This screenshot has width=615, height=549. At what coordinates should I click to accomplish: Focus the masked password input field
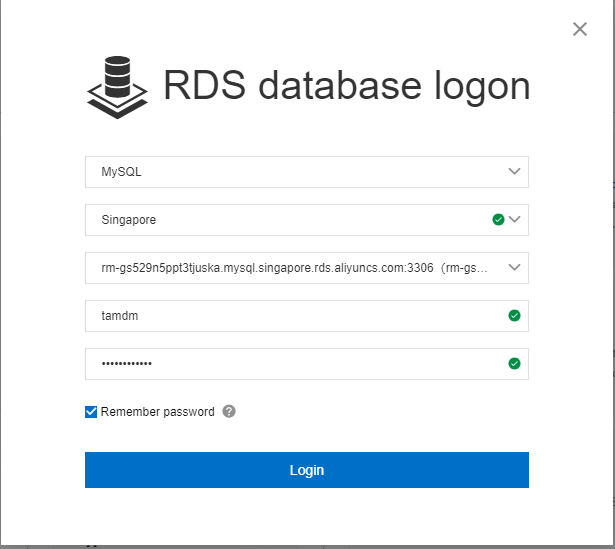[300, 364]
